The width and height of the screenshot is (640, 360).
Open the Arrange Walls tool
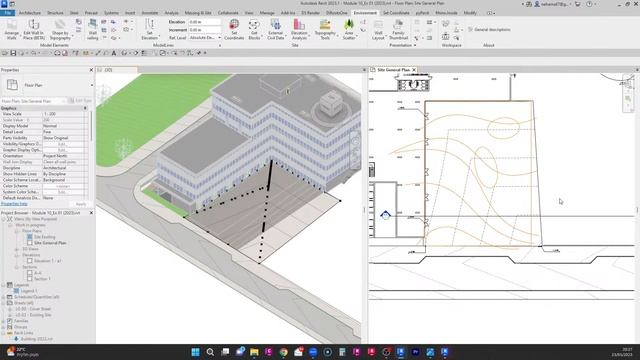tap(11, 29)
